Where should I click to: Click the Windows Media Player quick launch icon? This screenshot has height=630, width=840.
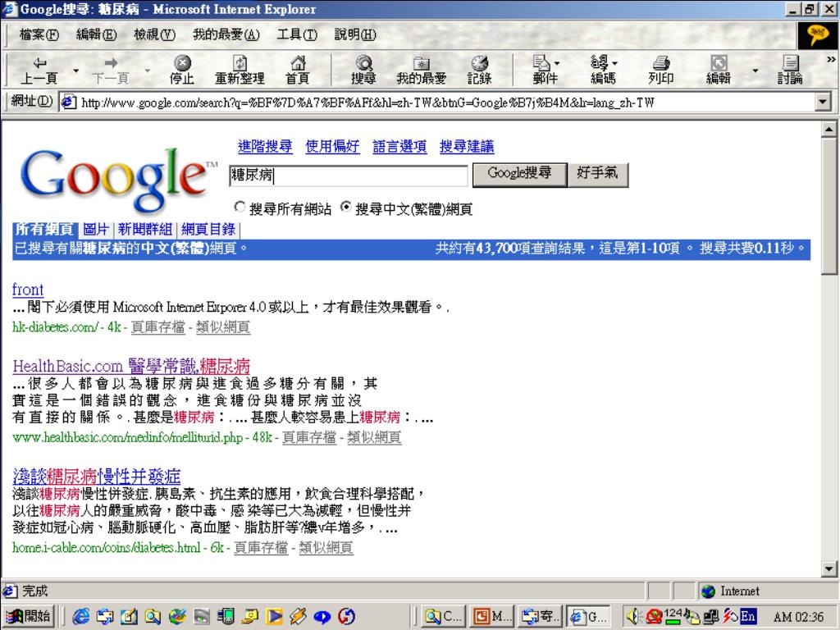[274, 617]
